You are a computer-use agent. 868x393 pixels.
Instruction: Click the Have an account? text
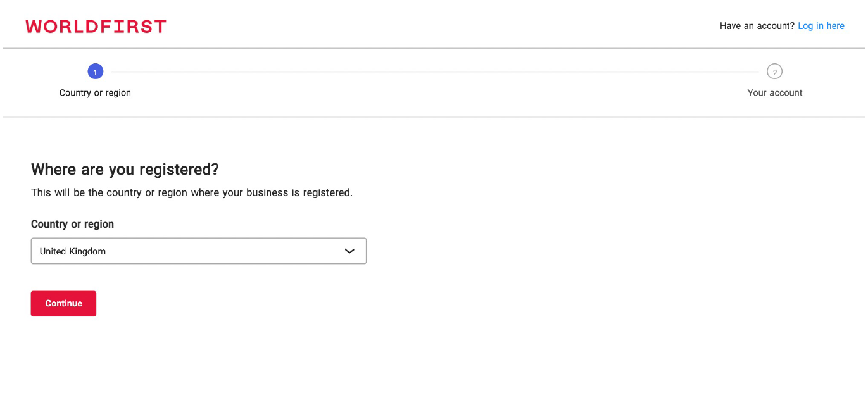coord(757,26)
